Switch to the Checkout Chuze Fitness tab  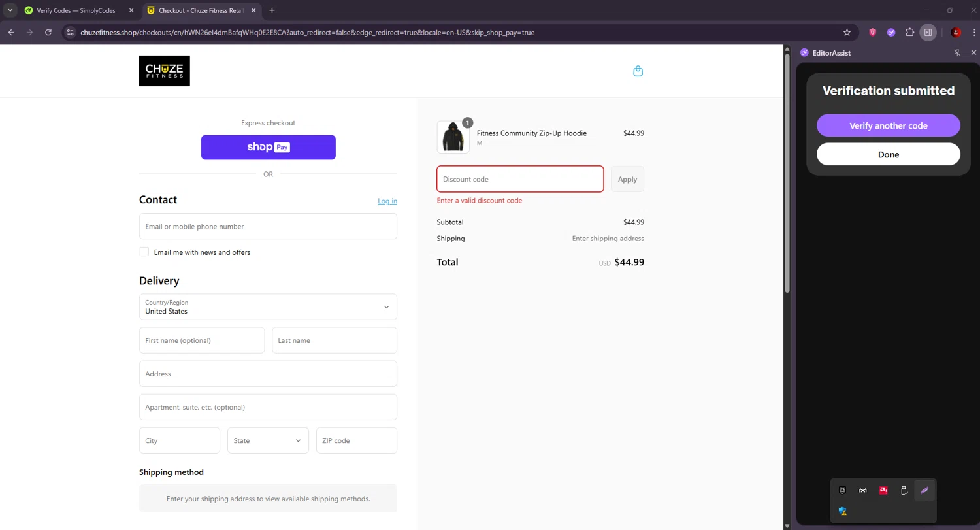click(x=201, y=10)
